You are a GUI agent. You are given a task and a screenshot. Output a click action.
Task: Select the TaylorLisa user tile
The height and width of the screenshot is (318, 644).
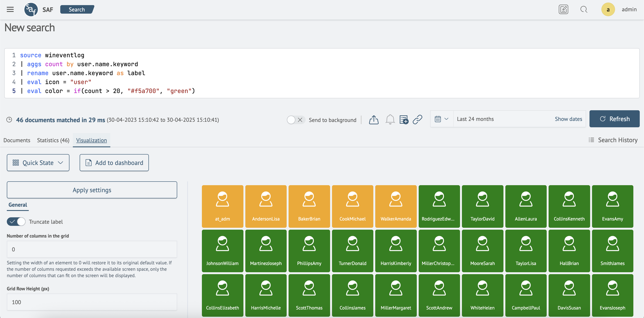pos(526,251)
